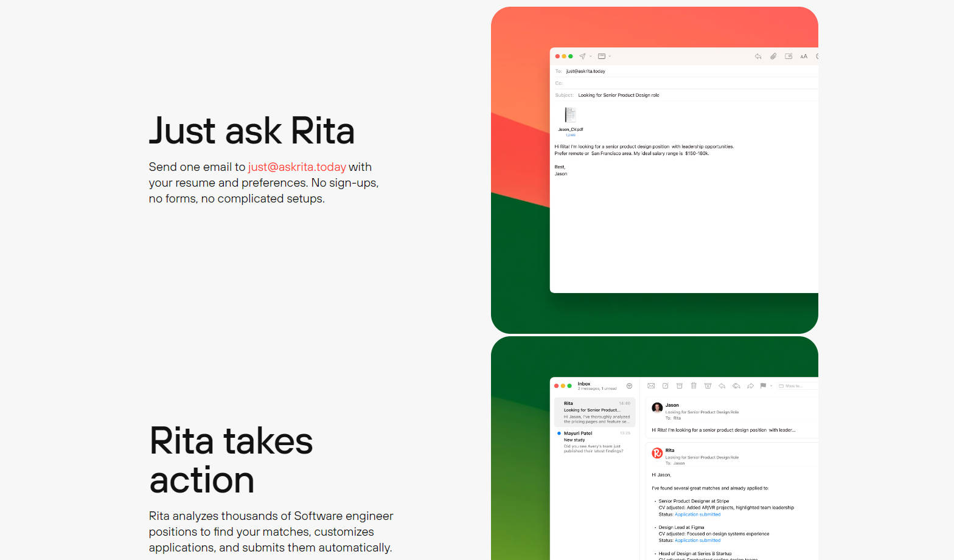The image size is (954, 560).
Task: Click the reply-all double arrow icon
Action: coord(736,386)
